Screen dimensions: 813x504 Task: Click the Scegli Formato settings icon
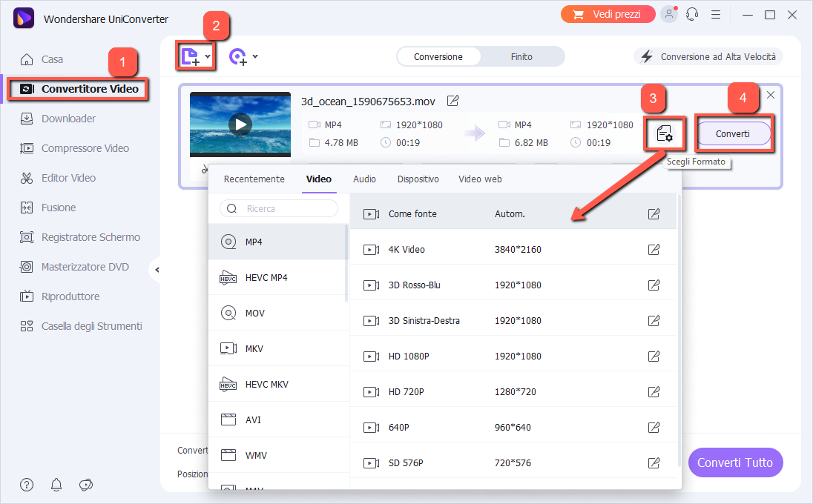click(x=664, y=133)
